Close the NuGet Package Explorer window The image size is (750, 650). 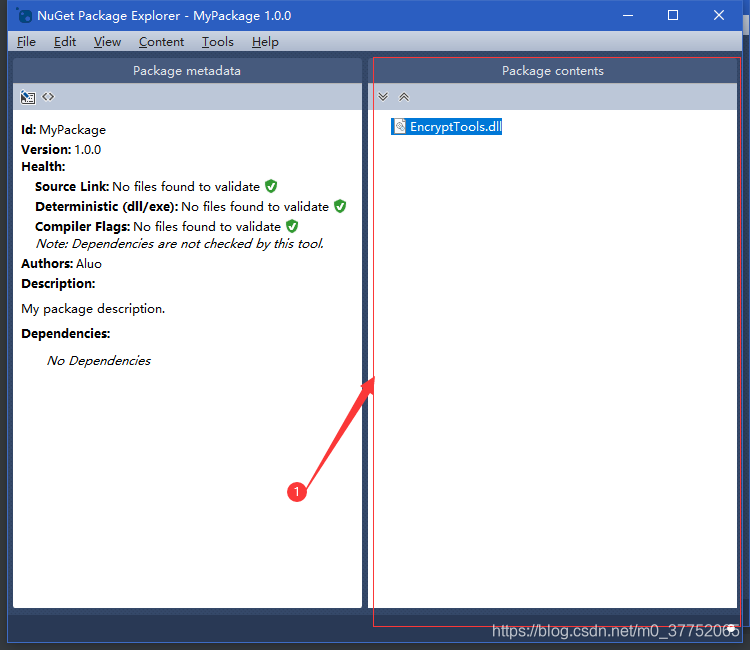coord(719,16)
